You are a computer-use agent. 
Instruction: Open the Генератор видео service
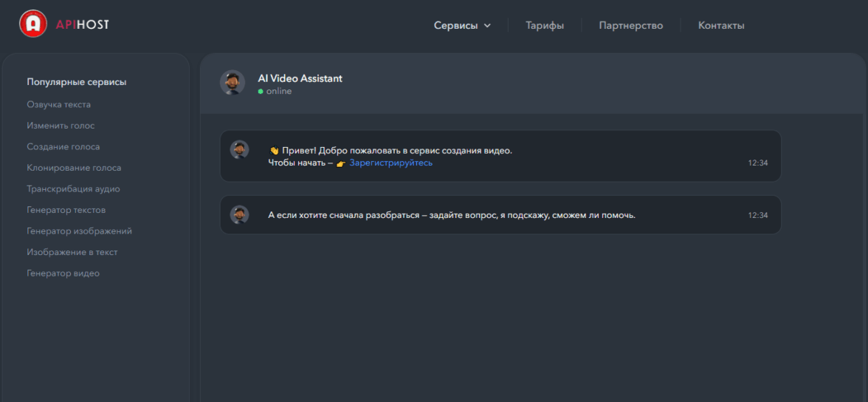click(63, 273)
